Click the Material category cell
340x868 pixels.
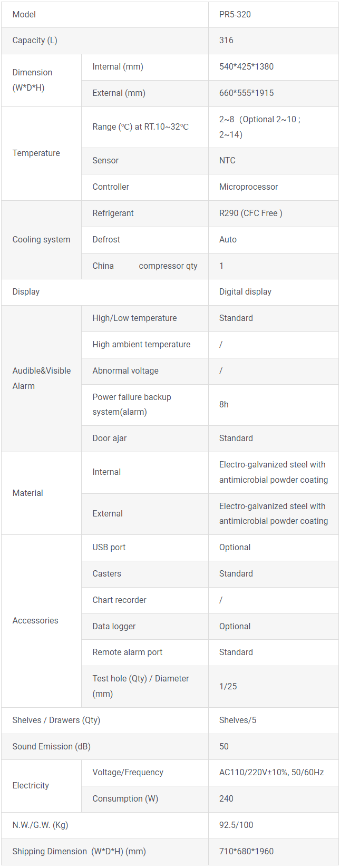tap(42, 493)
